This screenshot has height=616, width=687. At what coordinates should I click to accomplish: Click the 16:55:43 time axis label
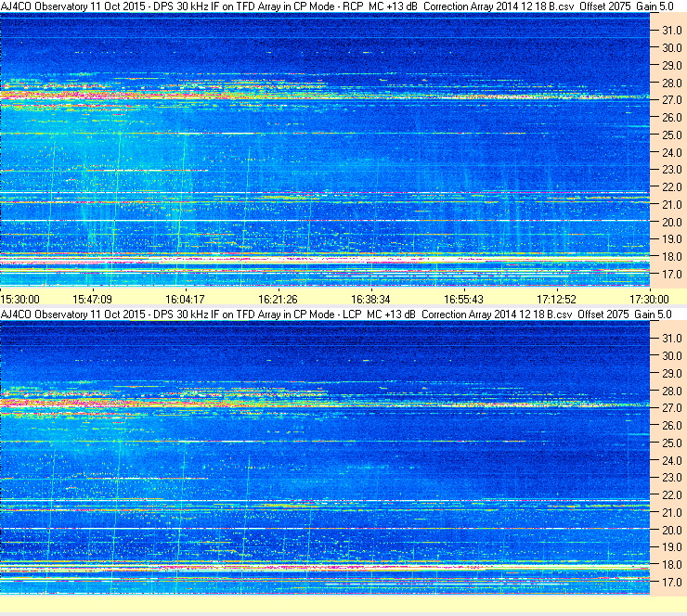coord(463,300)
